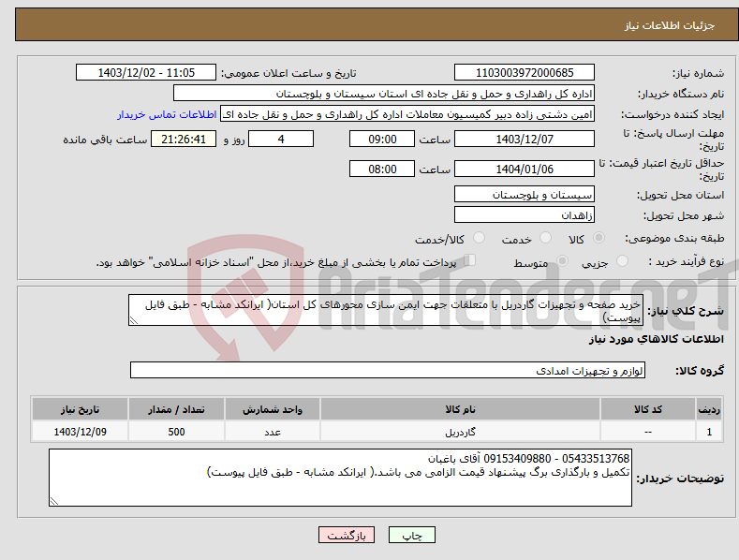
Task: Click the goods group field لوازم و تجهیزات امدادی
Action: (x=388, y=370)
